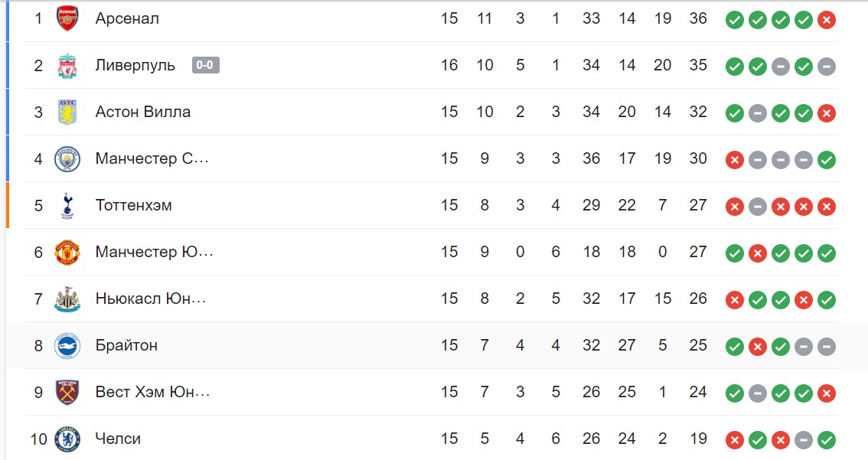This screenshot has height=460, width=868.
Task: Click Brighton's red loss form icon
Action: point(758,347)
